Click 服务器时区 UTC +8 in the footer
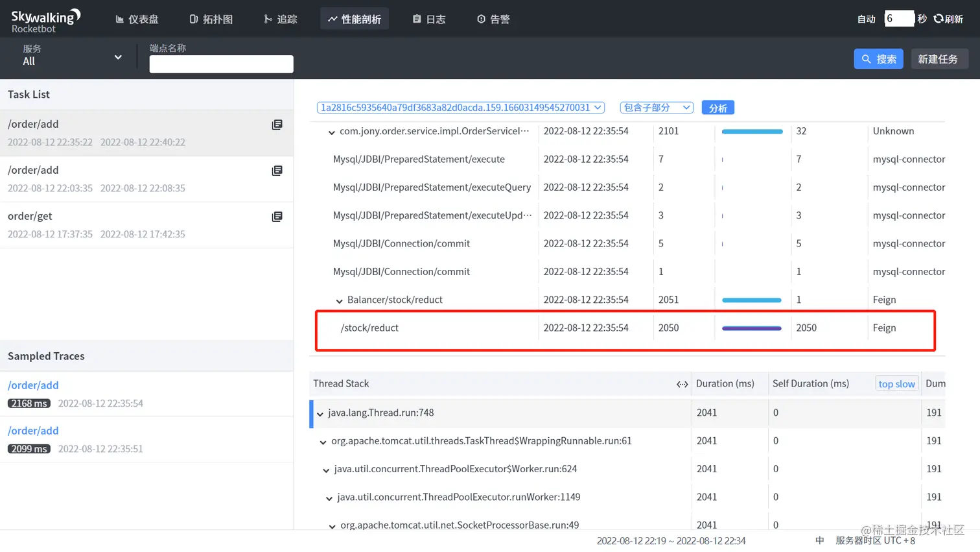Image resolution: width=980 pixels, height=552 pixels. coord(876,540)
